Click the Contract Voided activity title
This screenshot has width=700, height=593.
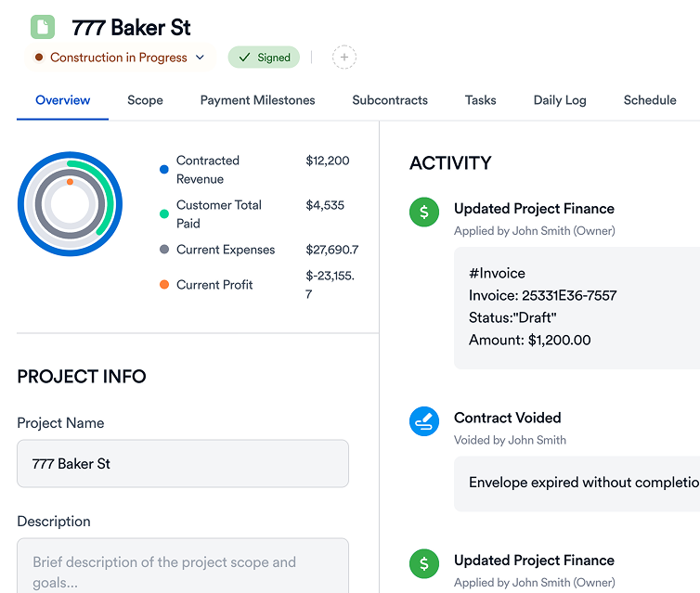pos(507,418)
